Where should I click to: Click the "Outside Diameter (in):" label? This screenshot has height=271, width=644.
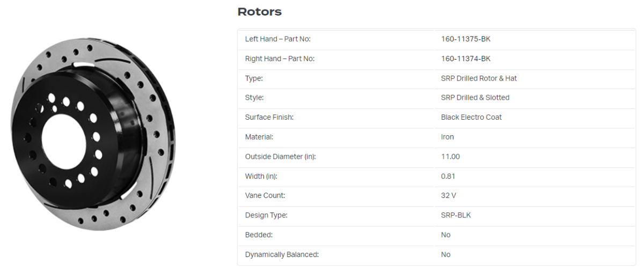click(280, 157)
